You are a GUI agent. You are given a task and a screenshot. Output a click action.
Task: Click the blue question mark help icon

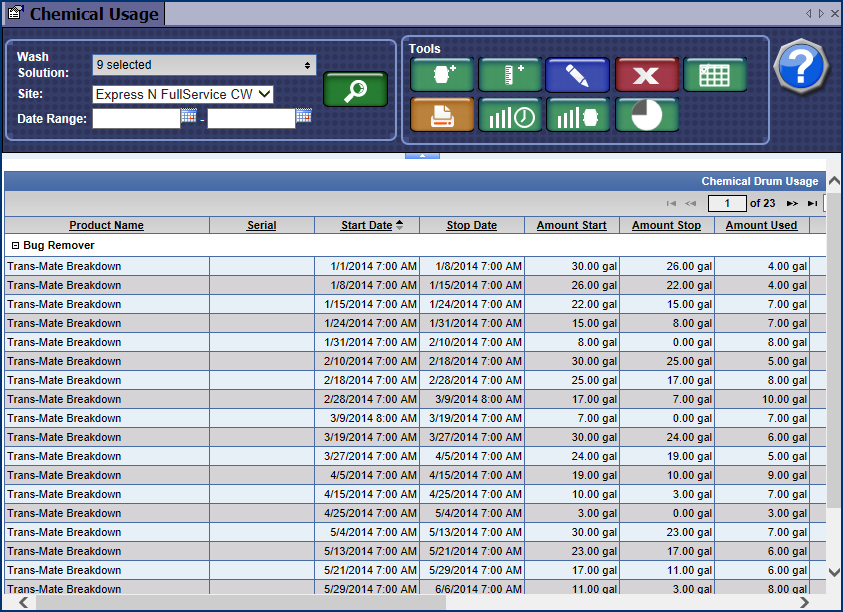[x=801, y=68]
